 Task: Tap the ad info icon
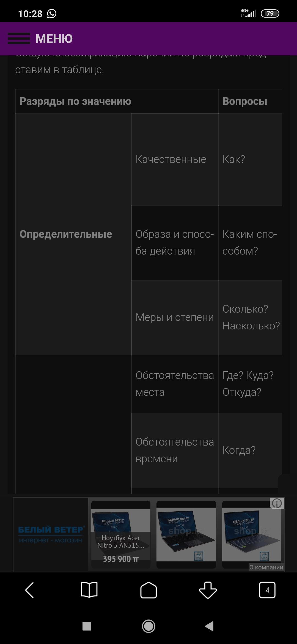click(x=277, y=503)
